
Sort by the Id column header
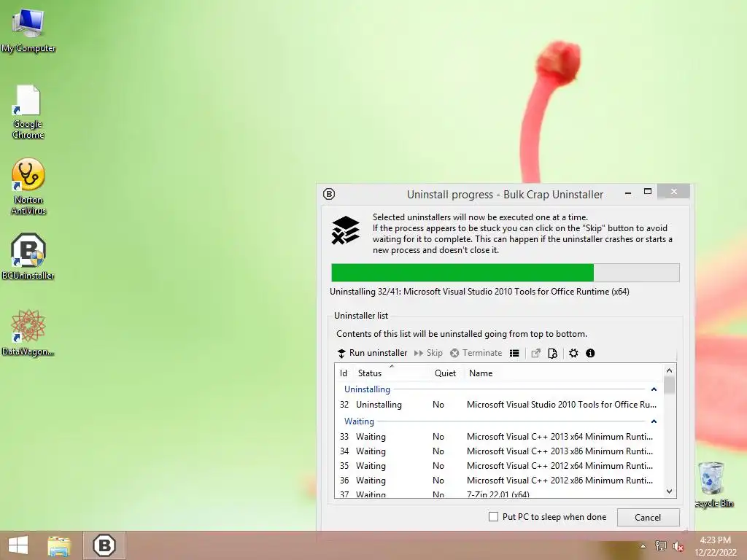pyautogui.click(x=344, y=373)
